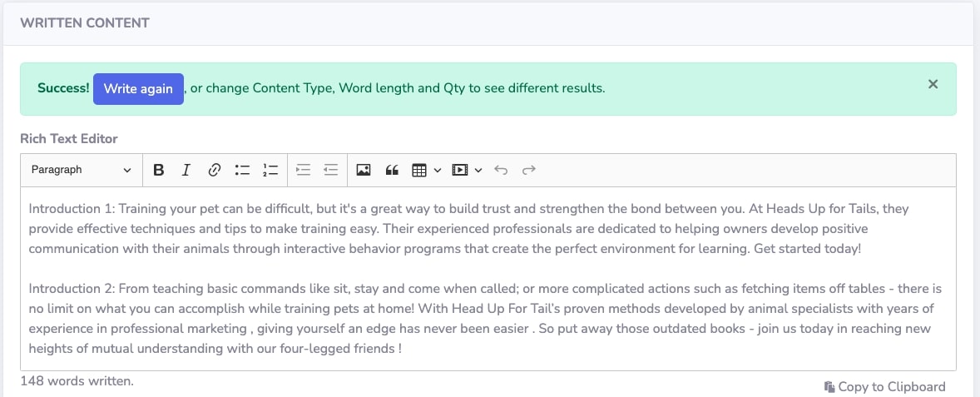
Task: Dismiss the Success alert banner
Action: [933, 84]
